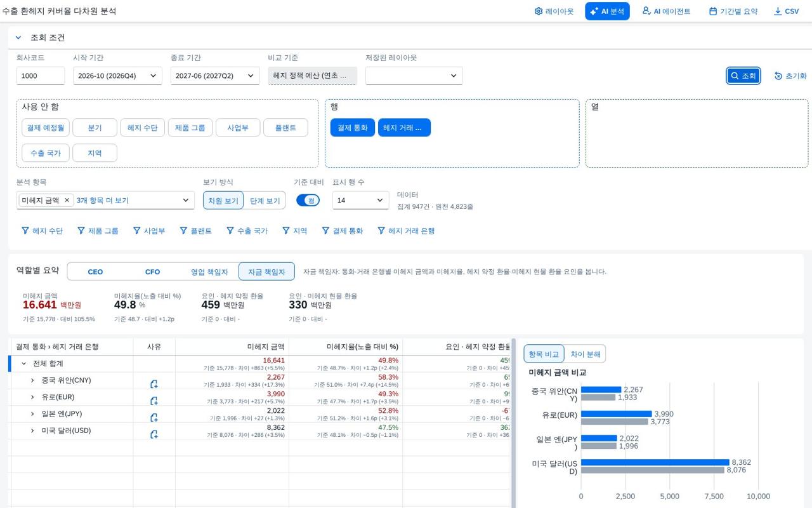Select the CEO role summary
This screenshot has width=812, height=508.
pyautogui.click(x=95, y=272)
